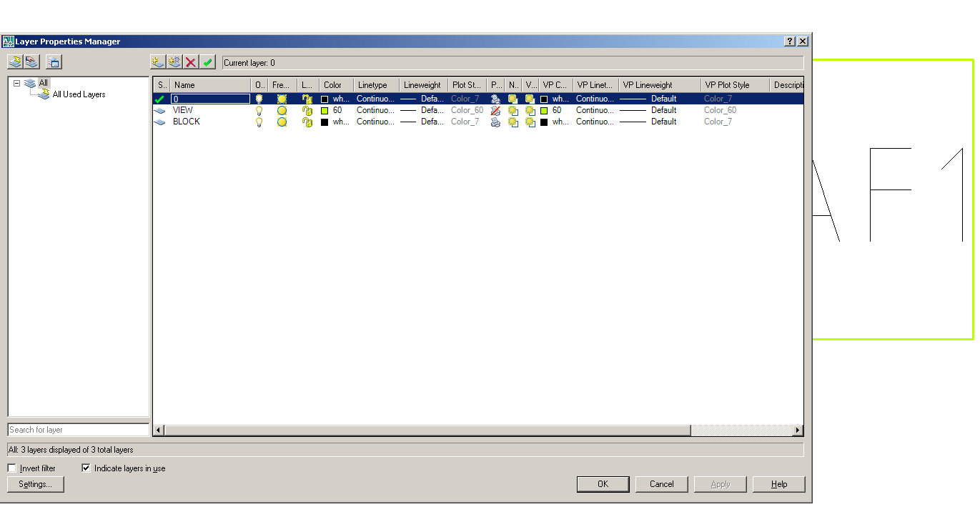Click the New Group Filter icon
Image resolution: width=980 pixels, height=507 pixels.
tap(31, 62)
